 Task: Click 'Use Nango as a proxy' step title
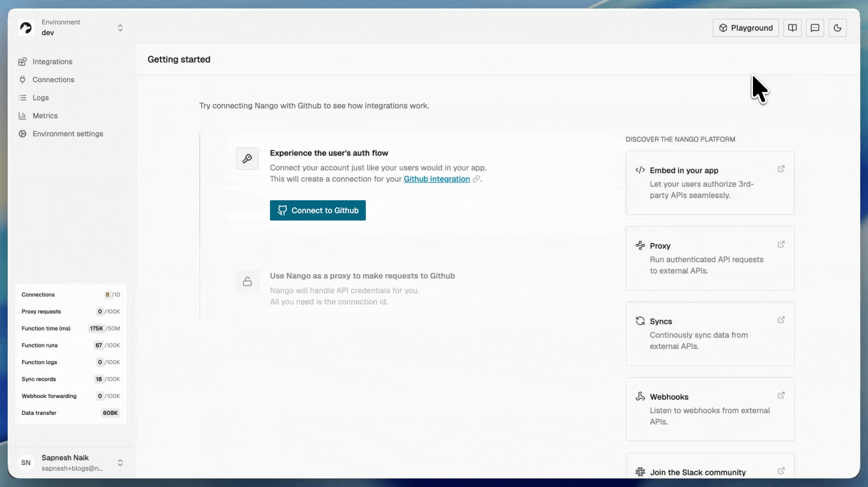[x=362, y=276]
